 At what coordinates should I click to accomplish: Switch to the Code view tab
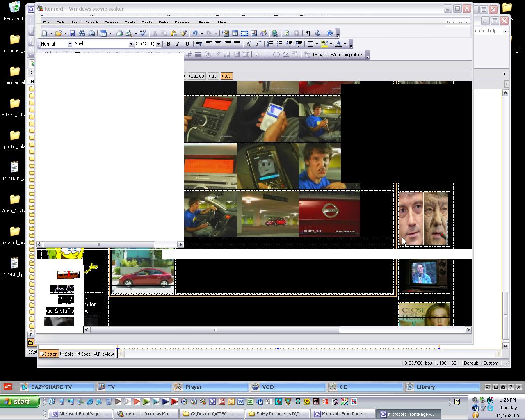click(x=83, y=354)
